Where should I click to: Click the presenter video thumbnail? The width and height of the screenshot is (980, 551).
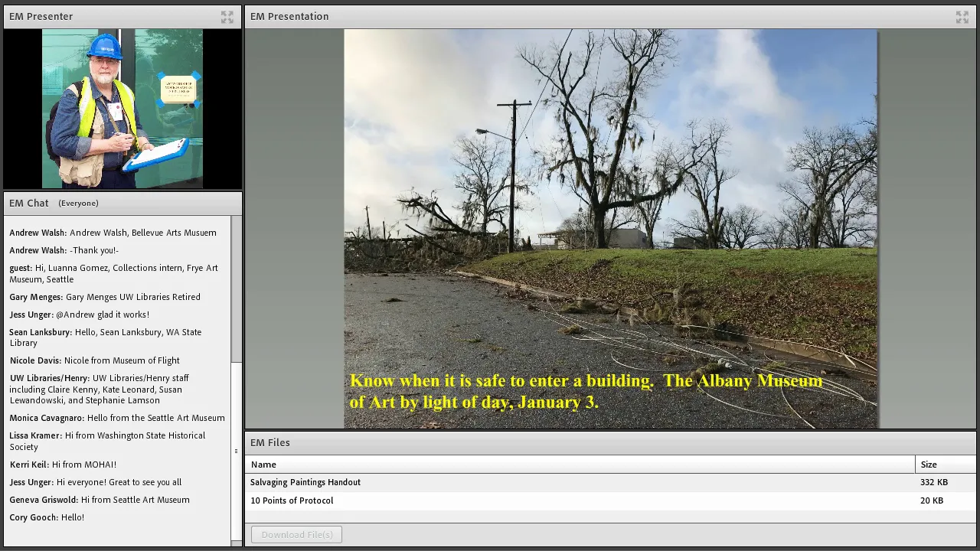[122, 109]
